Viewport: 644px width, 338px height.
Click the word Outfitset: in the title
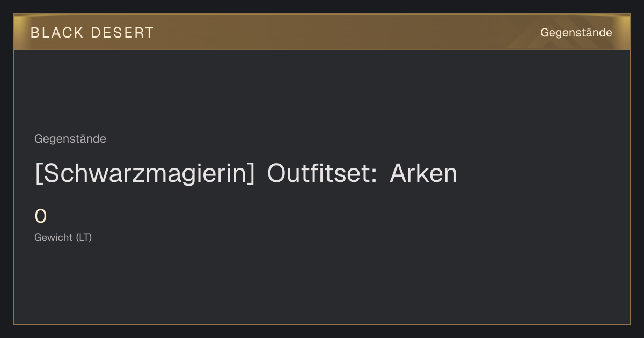pyautogui.click(x=321, y=173)
